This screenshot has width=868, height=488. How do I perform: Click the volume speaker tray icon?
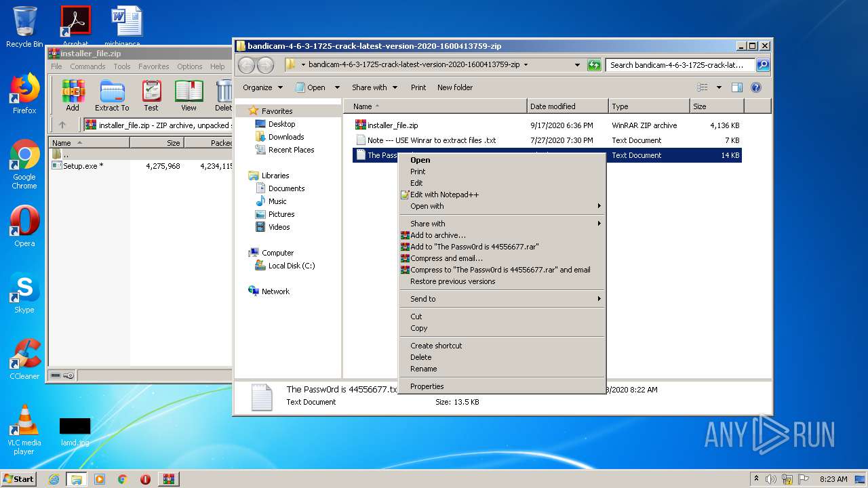click(771, 479)
